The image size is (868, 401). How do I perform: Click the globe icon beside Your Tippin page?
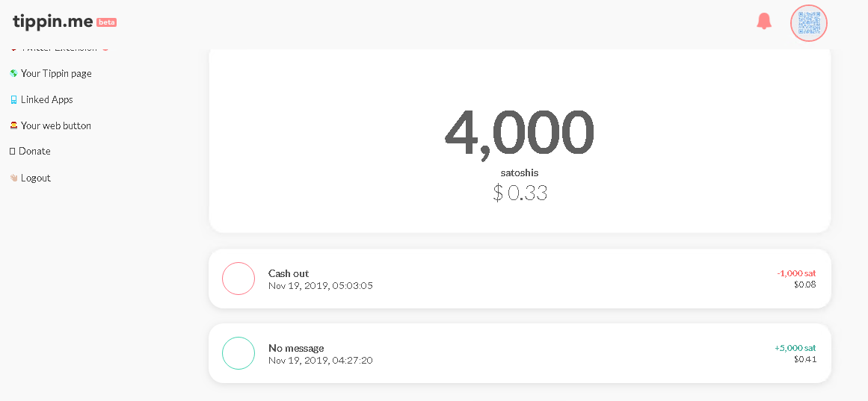coord(14,73)
